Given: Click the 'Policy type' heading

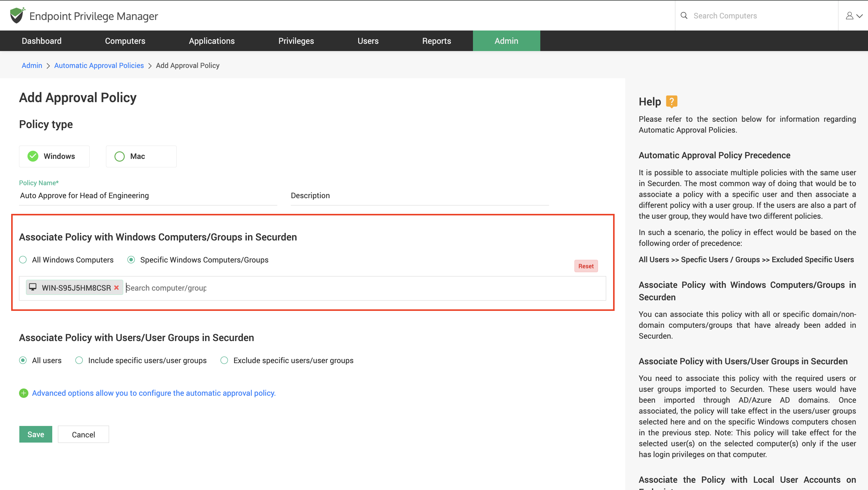Looking at the screenshot, I should coord(46,124).
